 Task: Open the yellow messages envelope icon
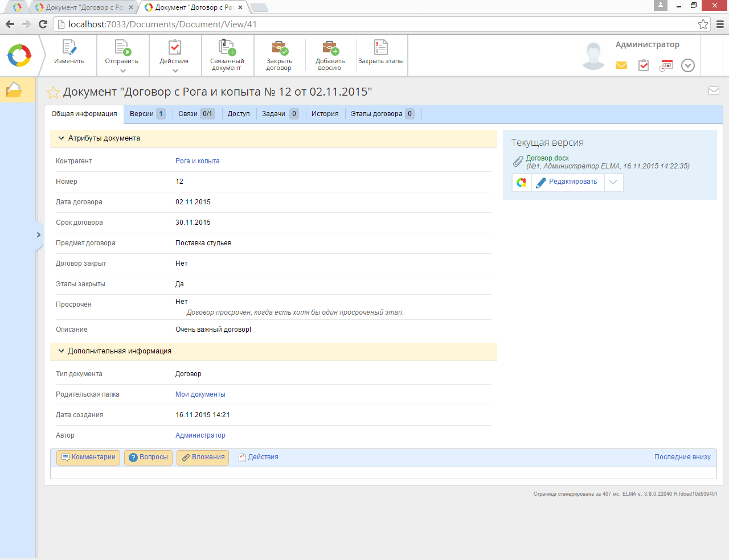click(621, 65)
